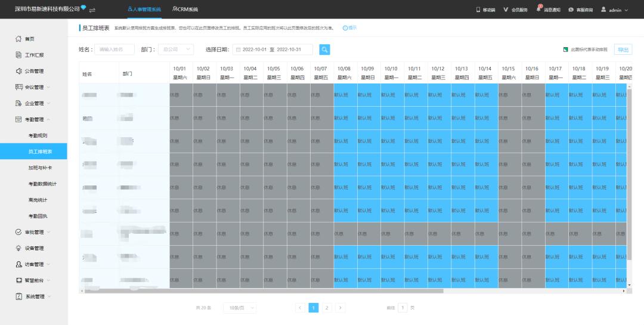Open the 考勤规则 submenu item
The image size is (644, 325).
point(38,135)
